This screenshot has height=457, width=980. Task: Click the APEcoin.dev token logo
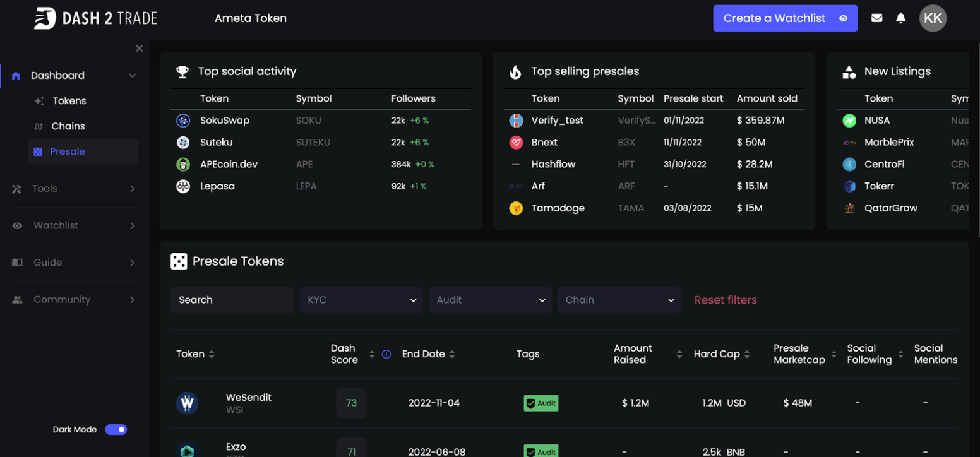point(183,165)
